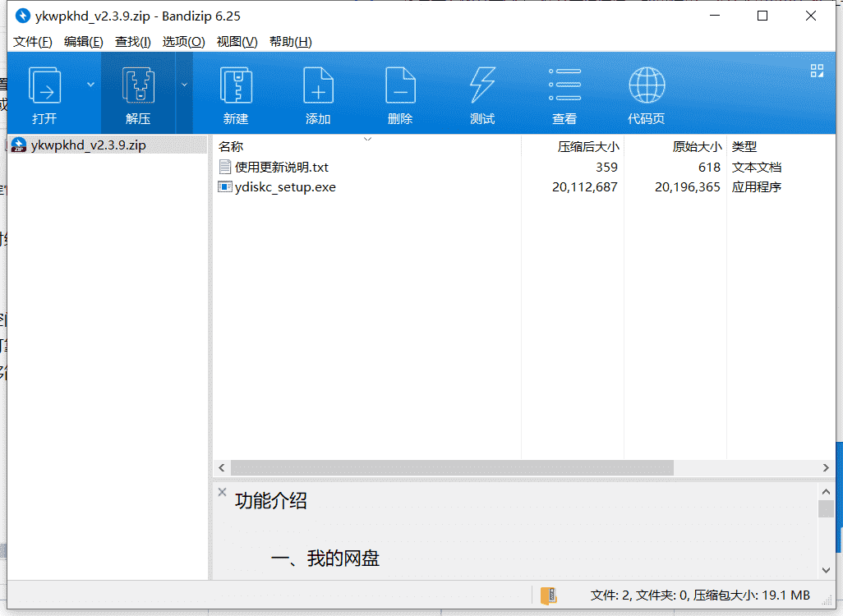
Task: Click the 功能介绍 heading in preview
Action: click(x=271, y=501)
